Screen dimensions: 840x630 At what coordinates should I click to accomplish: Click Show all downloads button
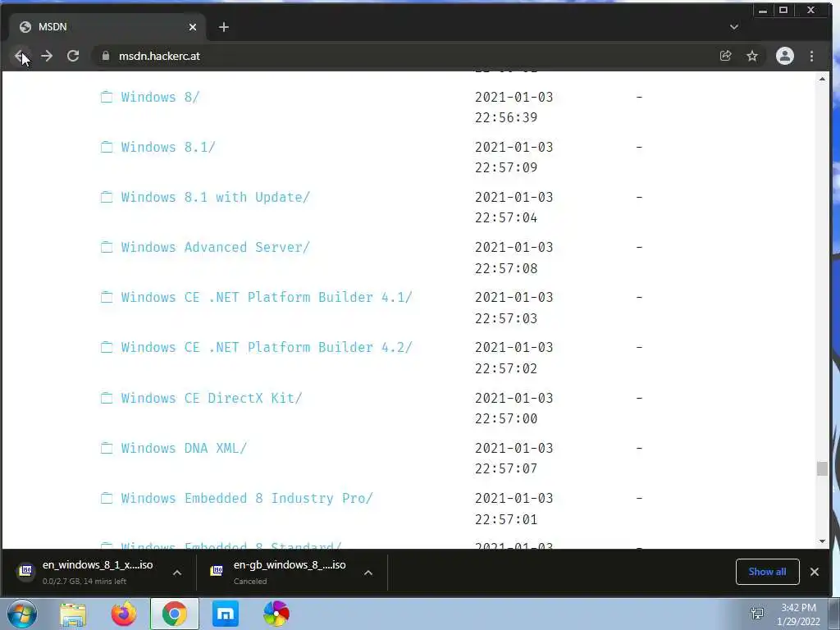[767, 572]
